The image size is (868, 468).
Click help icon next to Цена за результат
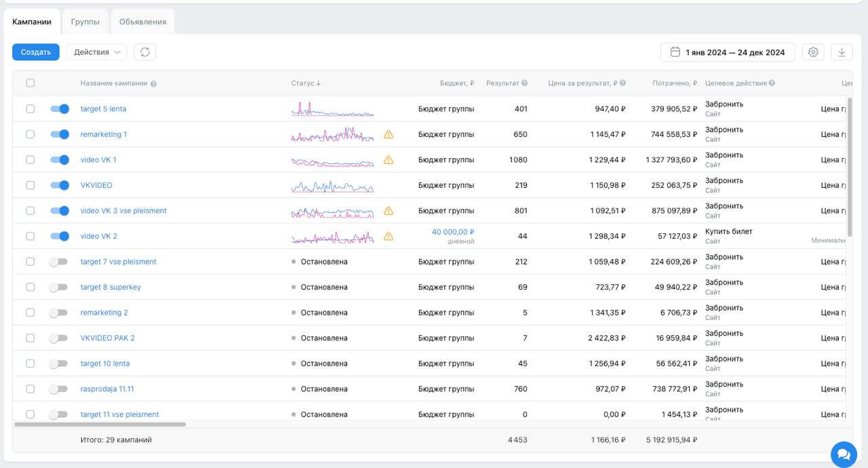coord(623,83)
